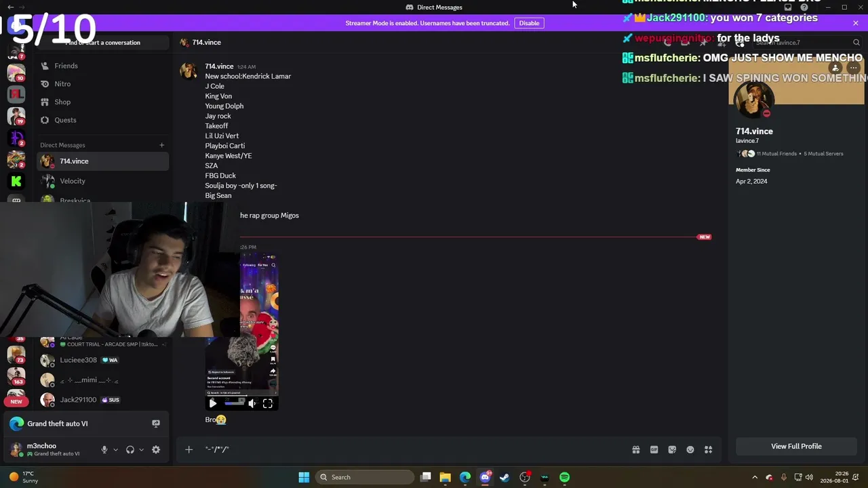The height and width of the screenshot is (488, 868).
Task: Expand microphone input options arrow
Action: pos(115,449)
